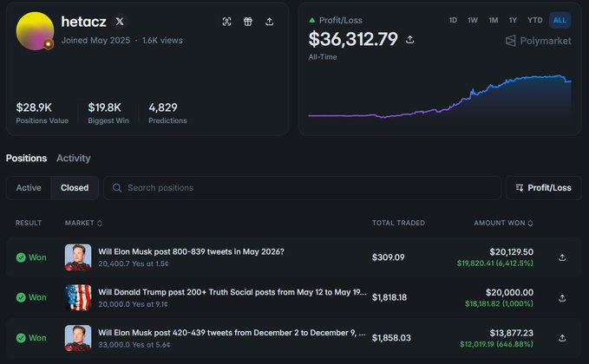Select the 1W time range
Screen dimensions: 589x364
point(473,20)
